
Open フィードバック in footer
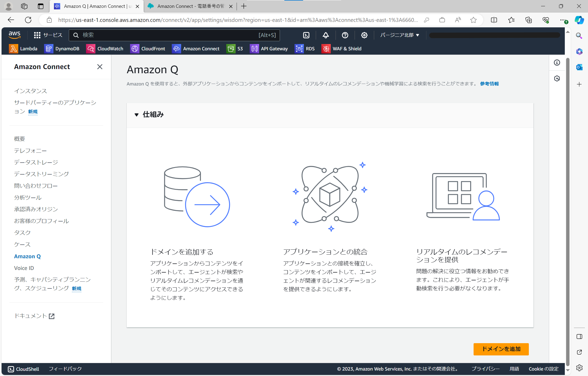pyautogui.click(x=65, y=369)
